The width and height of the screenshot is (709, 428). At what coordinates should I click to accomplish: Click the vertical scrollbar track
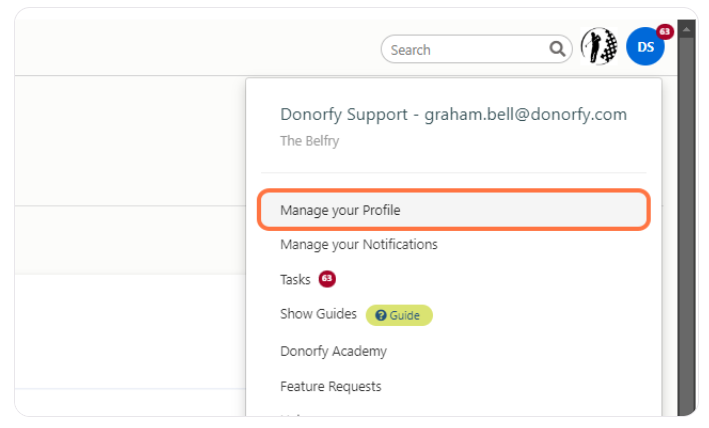[x=686, y=226]
